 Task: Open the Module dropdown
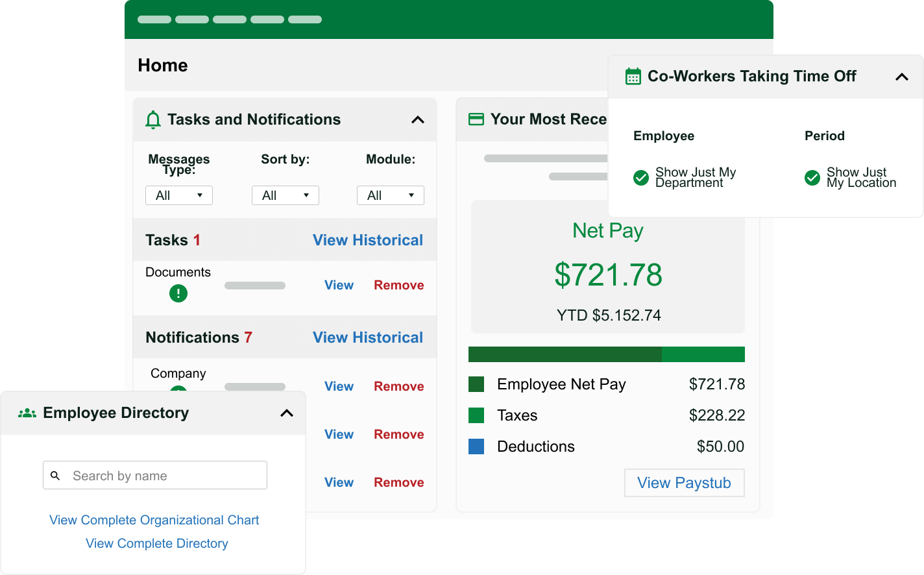[390, 195]
